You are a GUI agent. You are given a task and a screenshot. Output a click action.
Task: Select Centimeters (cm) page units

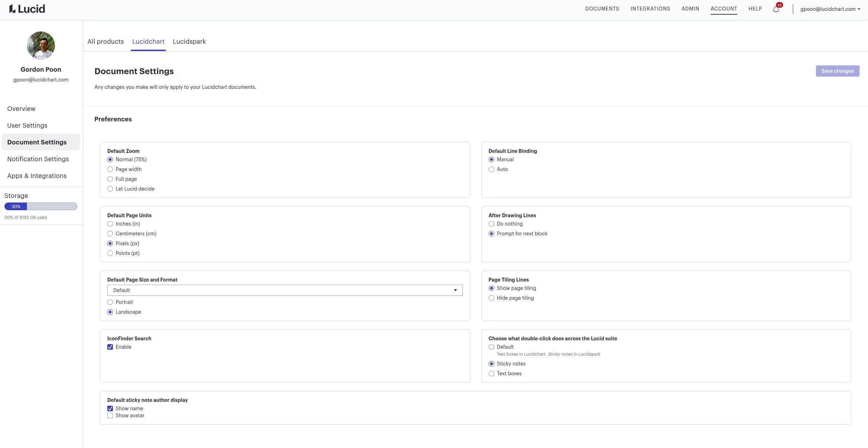(x=110, y=234)
